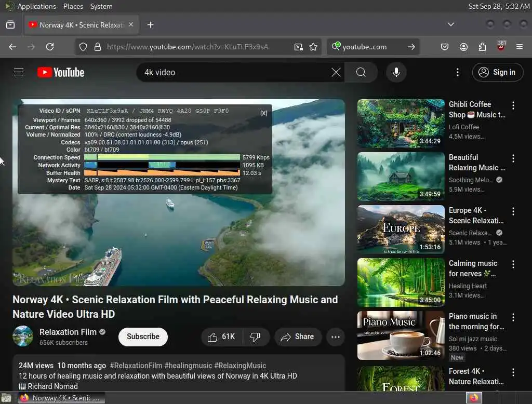Bookmark this page with star
This screenshot has height=404, width=532.
tap(313, 47)
